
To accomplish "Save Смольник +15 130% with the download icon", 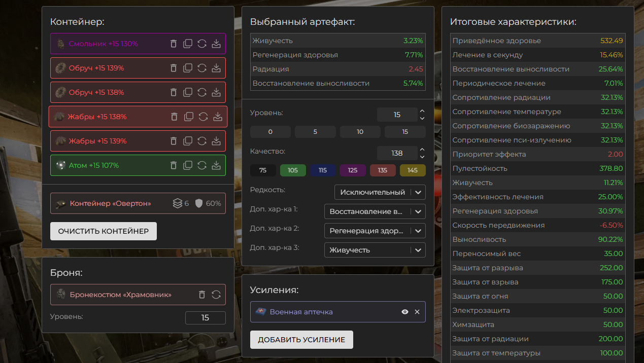I will click(216, 44).
